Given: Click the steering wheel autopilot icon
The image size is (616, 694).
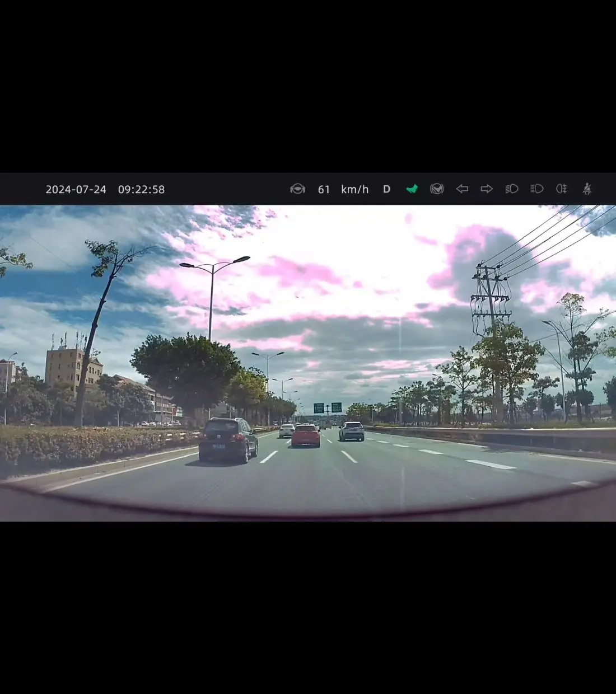Looking at the screenshot, I should tap(297, 189).
